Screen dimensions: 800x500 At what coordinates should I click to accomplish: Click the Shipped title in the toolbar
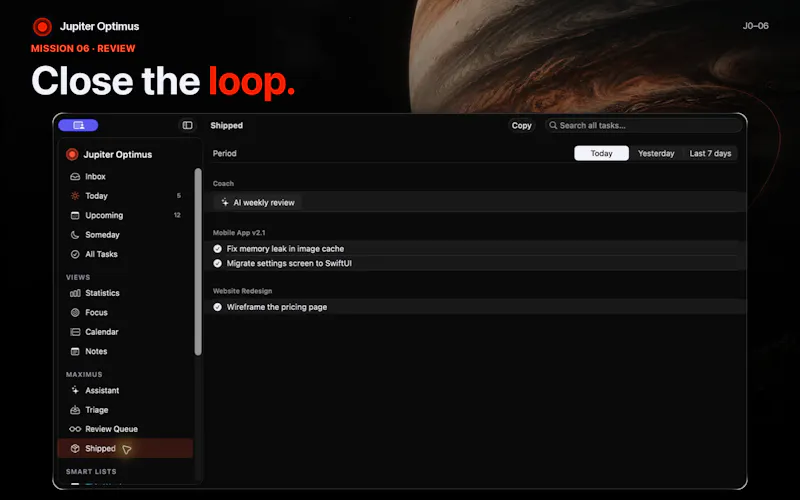[227, 126]
